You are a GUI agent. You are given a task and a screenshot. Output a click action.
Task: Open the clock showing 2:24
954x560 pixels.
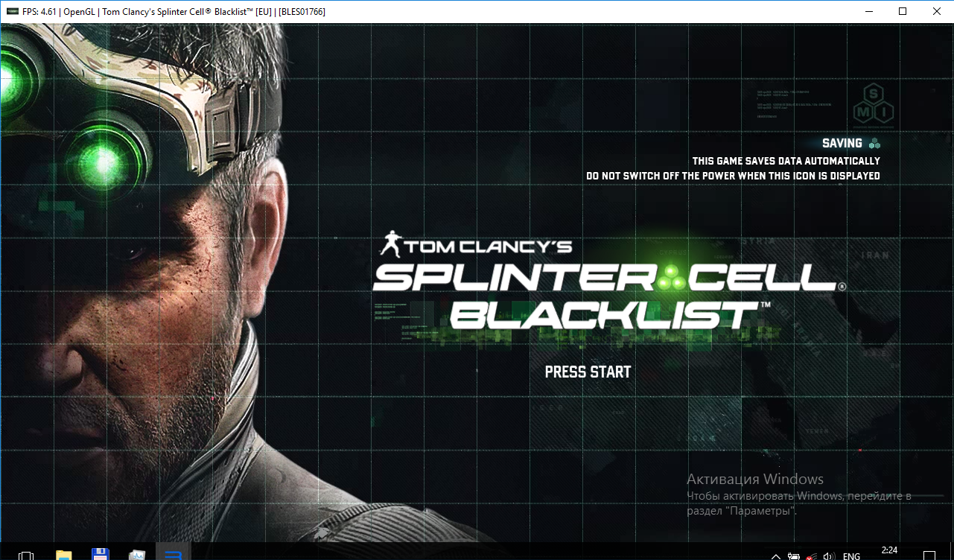pos(889,551)
